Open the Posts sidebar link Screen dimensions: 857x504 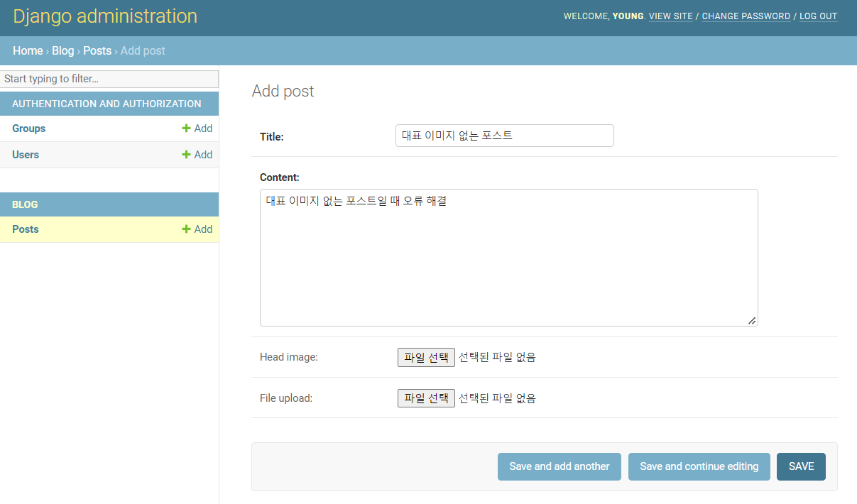(26, 229)
